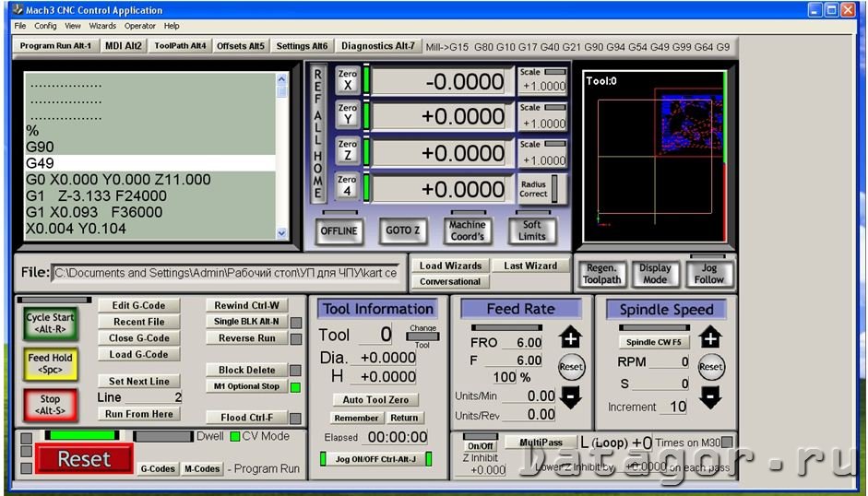
Task: Zero the 4th axis DRO
Action: click(x=347, y=186)
